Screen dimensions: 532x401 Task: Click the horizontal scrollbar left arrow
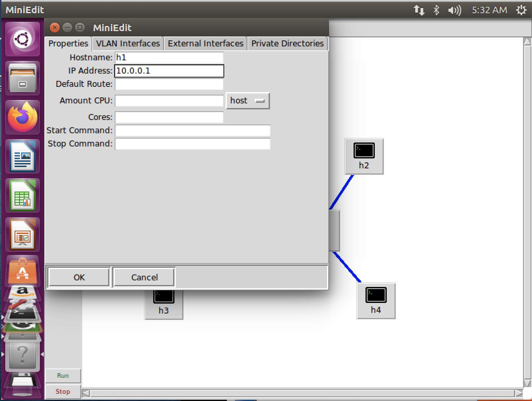[86, 393]
